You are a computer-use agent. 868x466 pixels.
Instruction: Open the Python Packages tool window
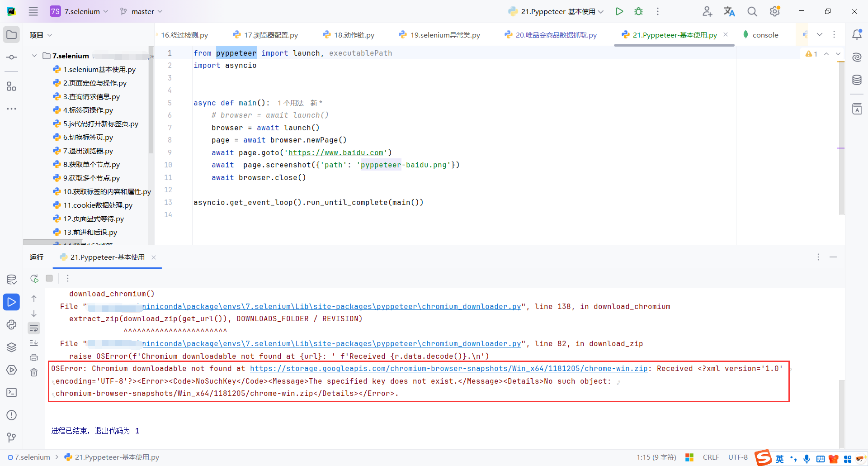pos(12,347)
